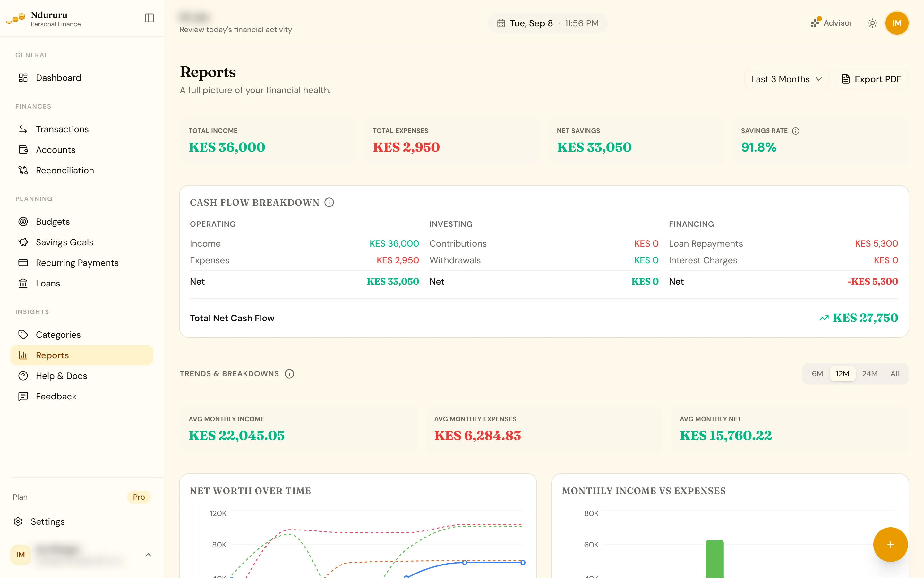Click the Dashboard grid icon

tap(23, 78)
